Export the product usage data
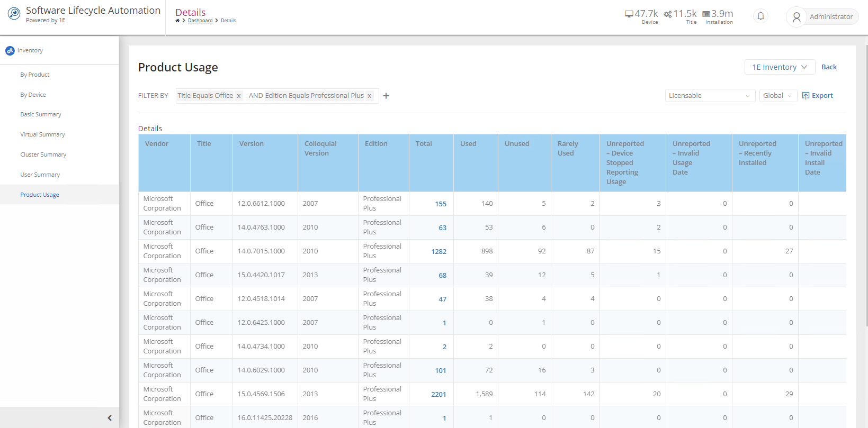Screen dimensions: 868x428 click(818, 96)
